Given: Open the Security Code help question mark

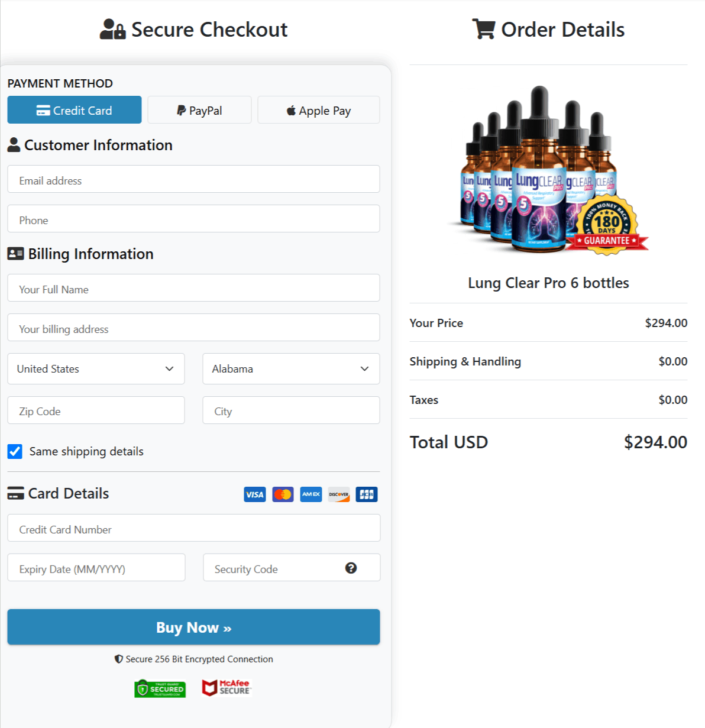Looking at the screenshot, I should [351, 568].
